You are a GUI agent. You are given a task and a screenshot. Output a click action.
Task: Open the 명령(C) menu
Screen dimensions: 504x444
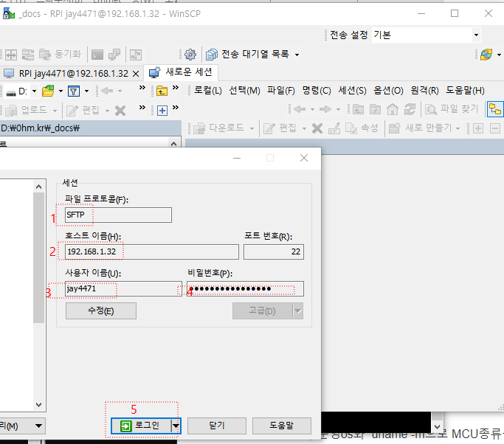click(317, 91)
